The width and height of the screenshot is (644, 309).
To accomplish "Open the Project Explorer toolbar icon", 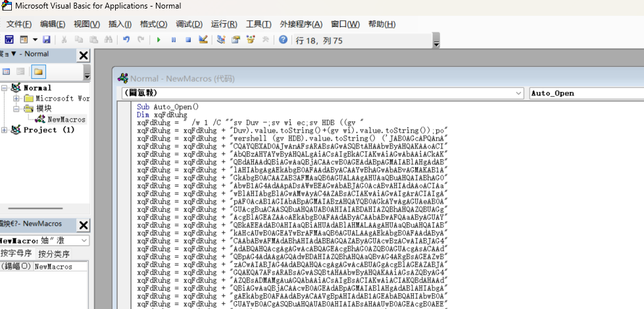I will point(221,40).
